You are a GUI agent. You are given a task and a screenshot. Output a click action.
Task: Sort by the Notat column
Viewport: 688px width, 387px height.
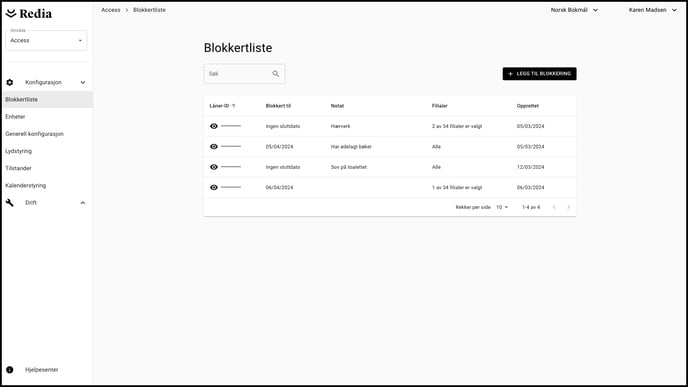[337, 106]
